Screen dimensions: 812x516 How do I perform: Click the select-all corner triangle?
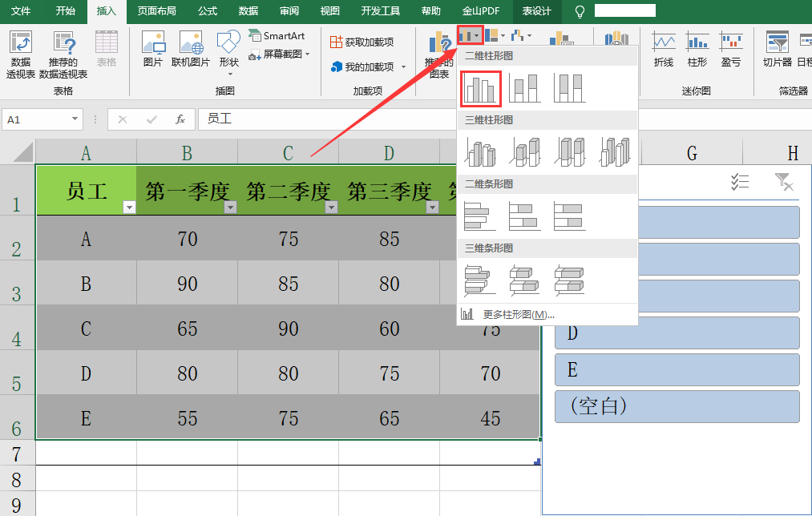pos(22,152)
